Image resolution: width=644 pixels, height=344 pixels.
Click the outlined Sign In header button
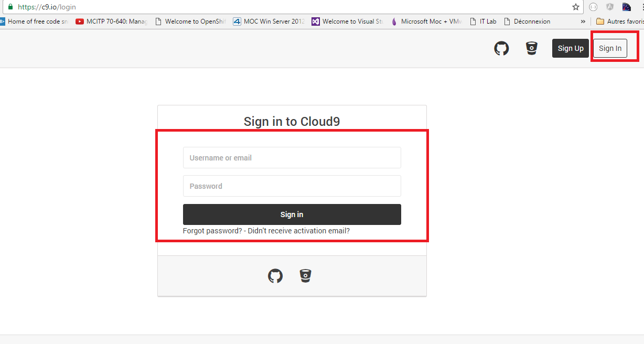point(610,48)
